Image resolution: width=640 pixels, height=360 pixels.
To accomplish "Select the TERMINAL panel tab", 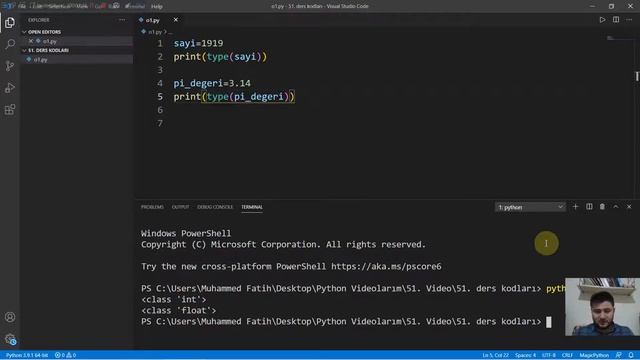I will tap(252, 207).
